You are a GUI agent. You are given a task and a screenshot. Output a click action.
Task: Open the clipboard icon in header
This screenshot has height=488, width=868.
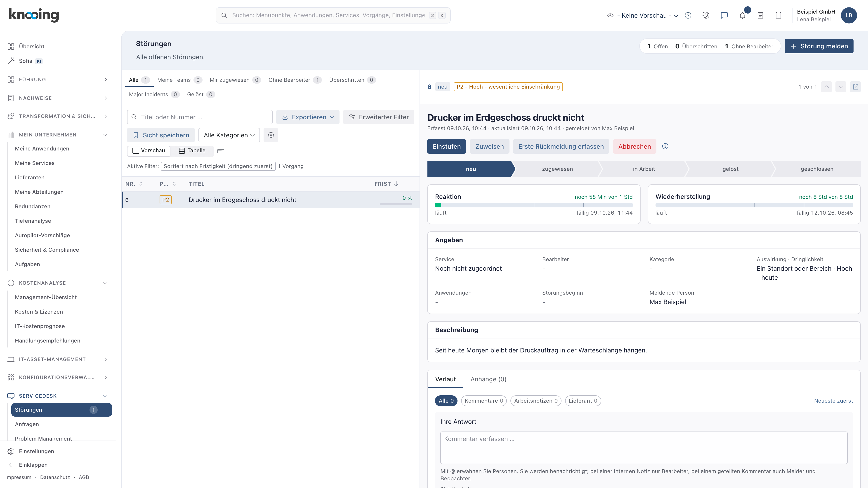[778, 16]
